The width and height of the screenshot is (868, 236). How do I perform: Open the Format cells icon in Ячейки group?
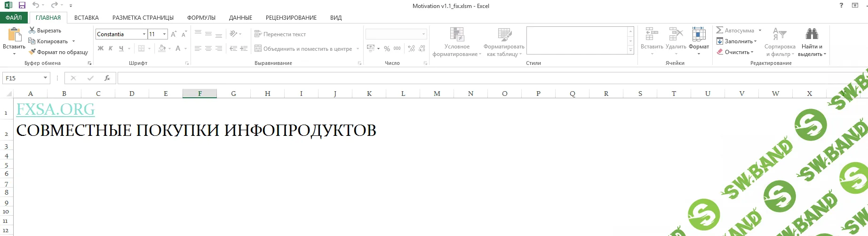[x=699, y=34]
